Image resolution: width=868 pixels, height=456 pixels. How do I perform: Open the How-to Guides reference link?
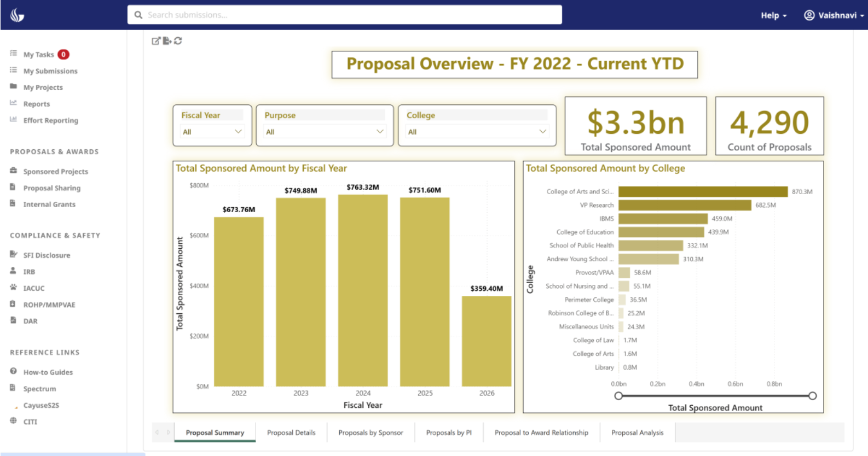(x=48, y=372)
